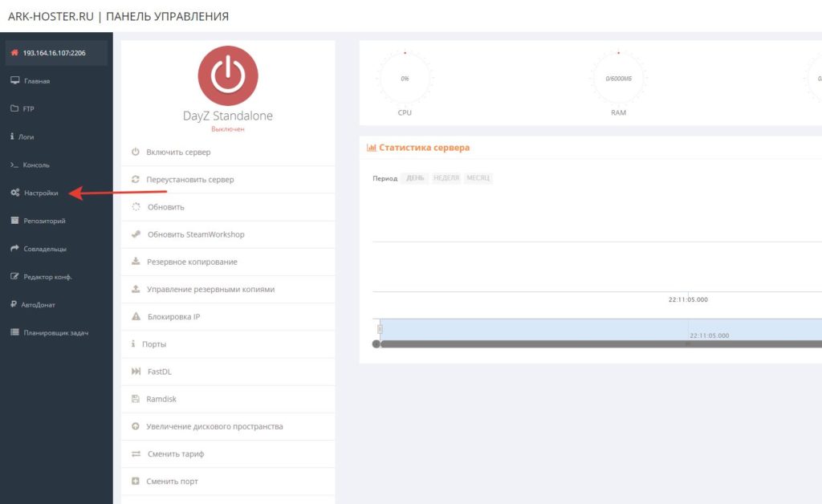Click the ruble icon next to АвтоДонат
This screenshot has width=822, height=504.
click(x=13, y=304)
